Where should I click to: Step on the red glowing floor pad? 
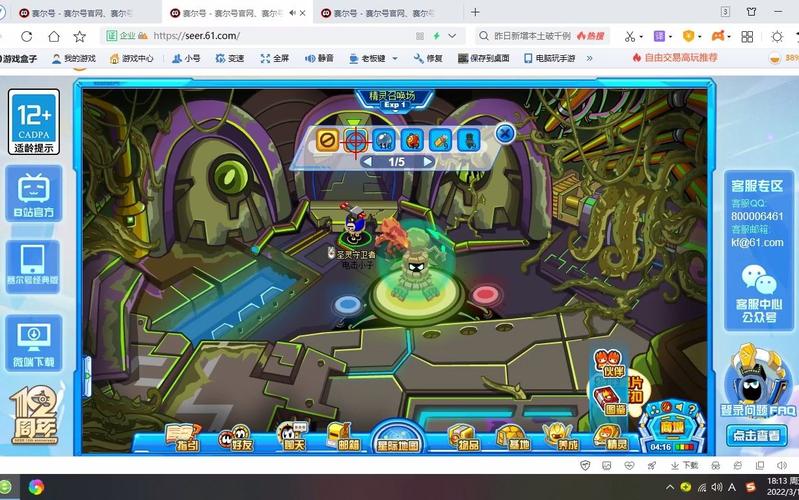pyautogui.click(x=484, y=294)
